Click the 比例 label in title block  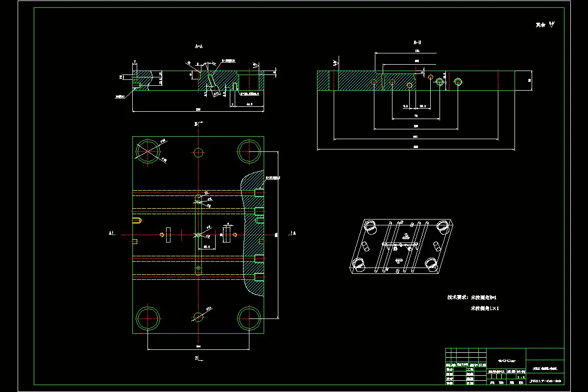(520, 372)
